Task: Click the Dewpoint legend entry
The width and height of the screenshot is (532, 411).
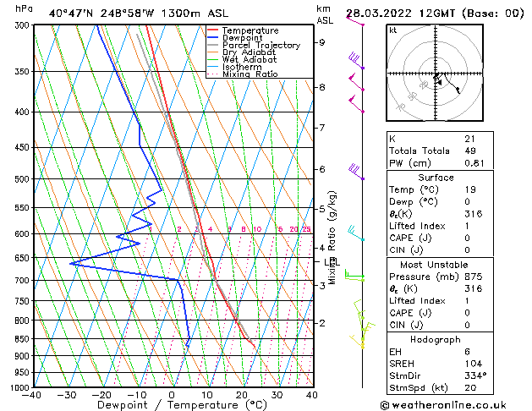Action: (x=235, y=38)
